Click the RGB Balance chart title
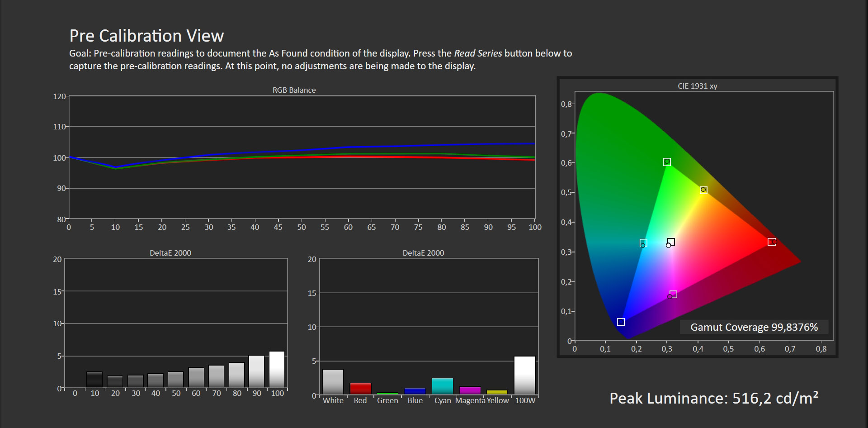The width and height of the screenshot is (868, 428). click(294, 90)
